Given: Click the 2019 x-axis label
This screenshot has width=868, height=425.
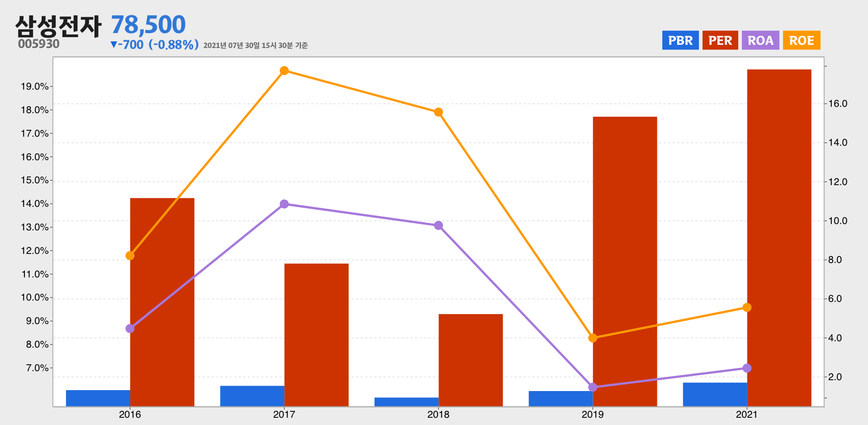Looking at the screenshot, I should point(592,414).
